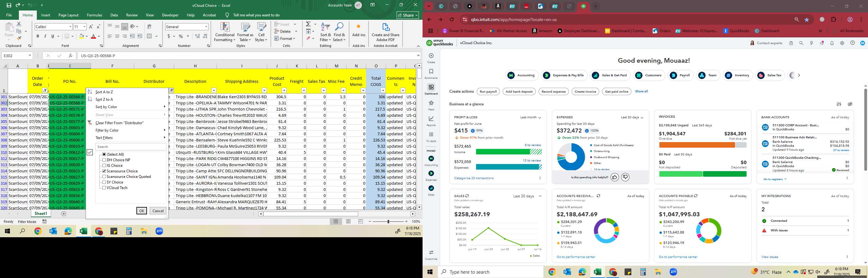Apply Italic from Excel Font group
This screenshot has width=868, height=278.
[x=45, y=36]
